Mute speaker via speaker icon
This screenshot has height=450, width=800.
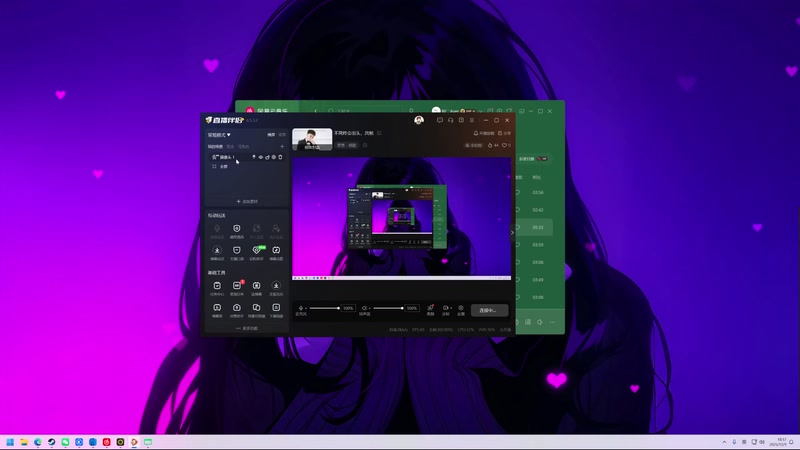364,308
